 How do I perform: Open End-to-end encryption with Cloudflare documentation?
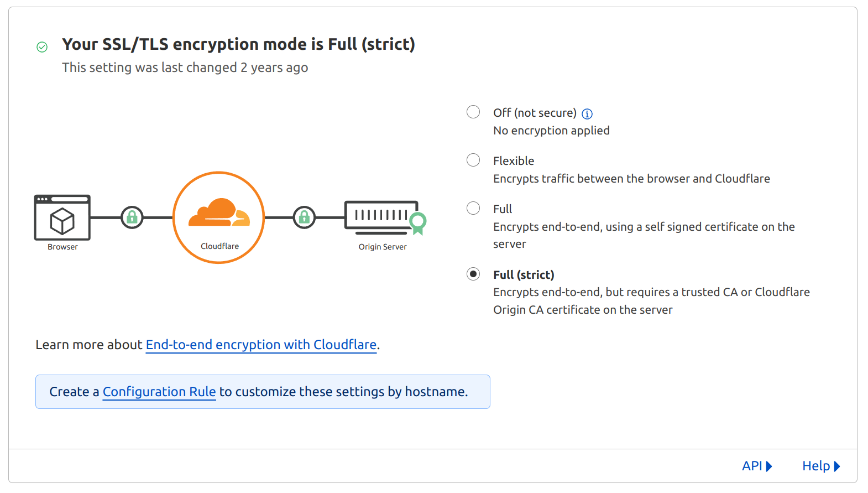click(260, 345)
